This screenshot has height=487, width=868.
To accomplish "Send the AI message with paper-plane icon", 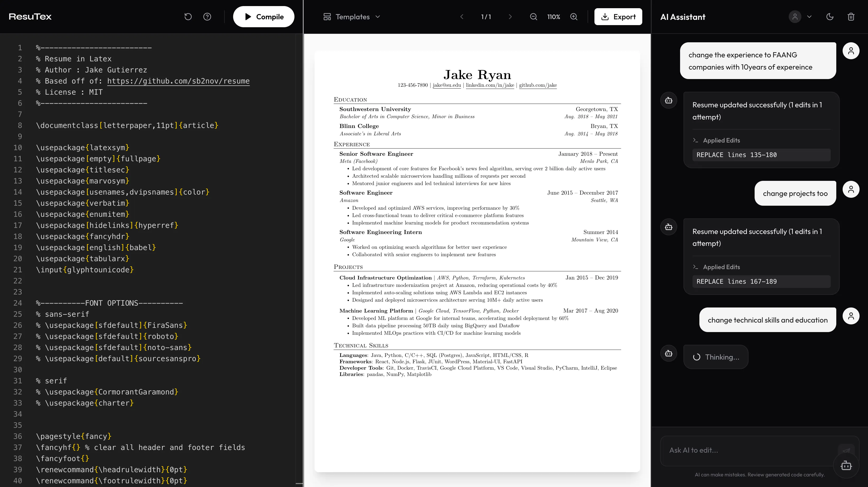I will 846,450.
